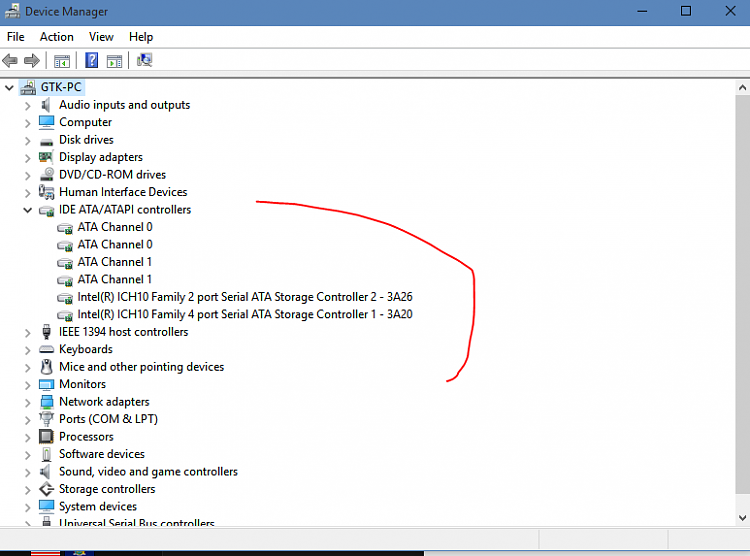
Task: Click the Display adapters icon
Action: click(x=46, y=156)
